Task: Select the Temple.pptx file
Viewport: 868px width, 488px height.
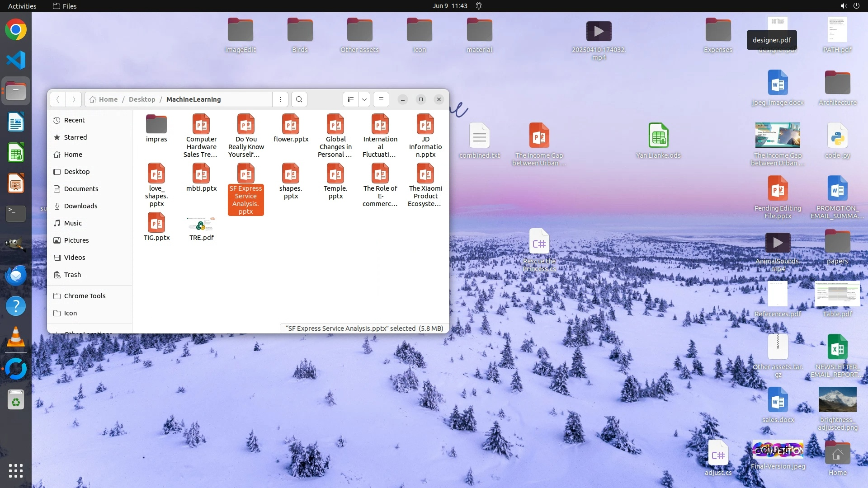Action: (335, 174)
